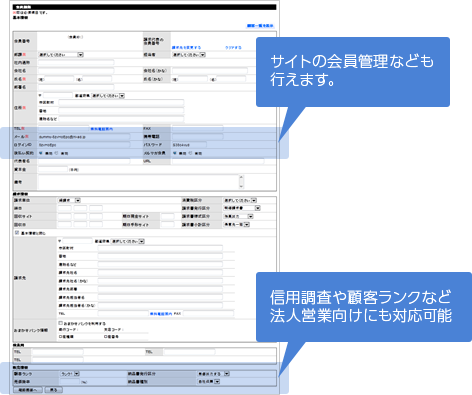The height and width of the screenshot is (395, 472).
Task: Open the 都道府県 dropdown in address section
Action: pos(108,96)
